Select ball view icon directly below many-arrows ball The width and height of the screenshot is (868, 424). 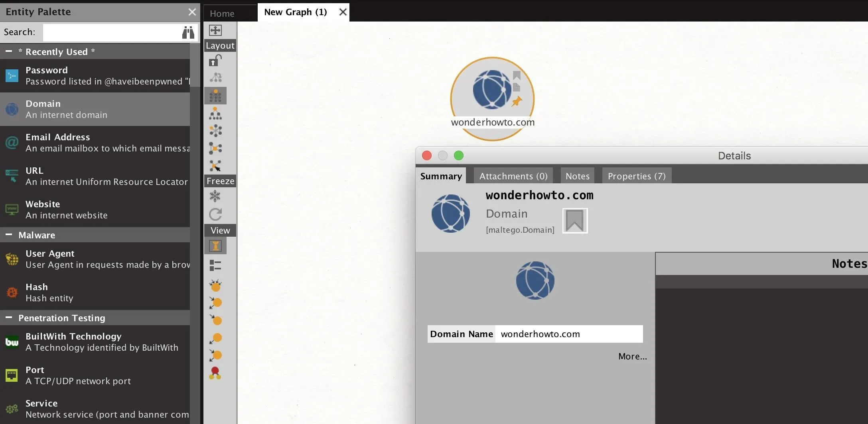[x=215, y=303]
